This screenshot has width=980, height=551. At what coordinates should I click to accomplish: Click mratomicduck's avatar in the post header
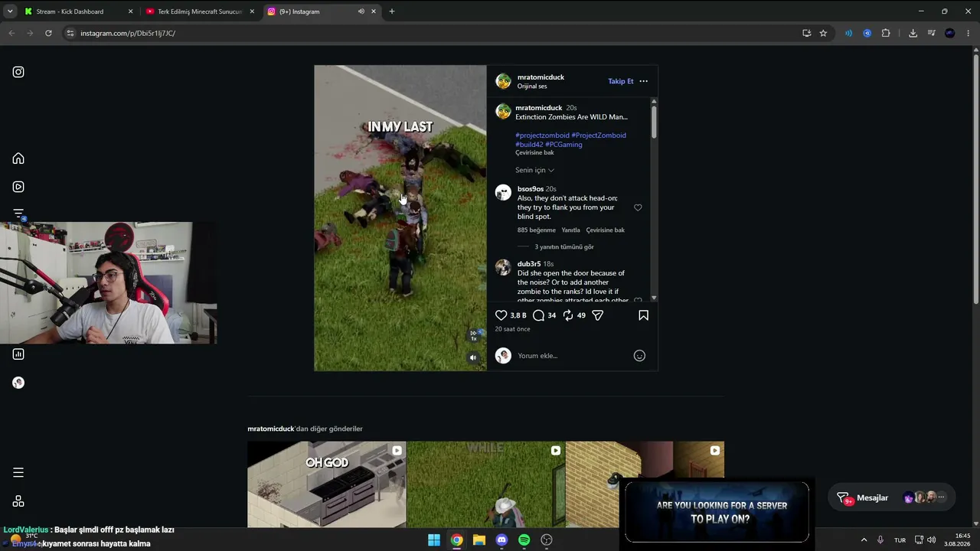(503, 81)
